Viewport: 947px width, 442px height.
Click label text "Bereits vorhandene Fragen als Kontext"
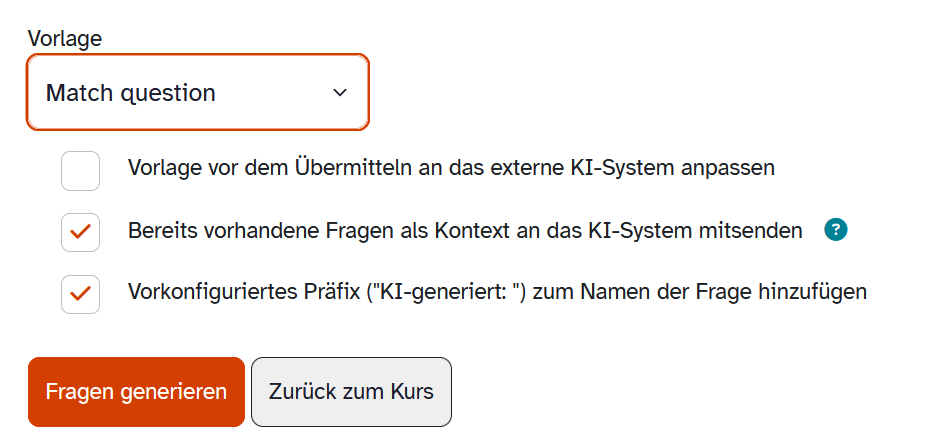click(x=465, y=231)
